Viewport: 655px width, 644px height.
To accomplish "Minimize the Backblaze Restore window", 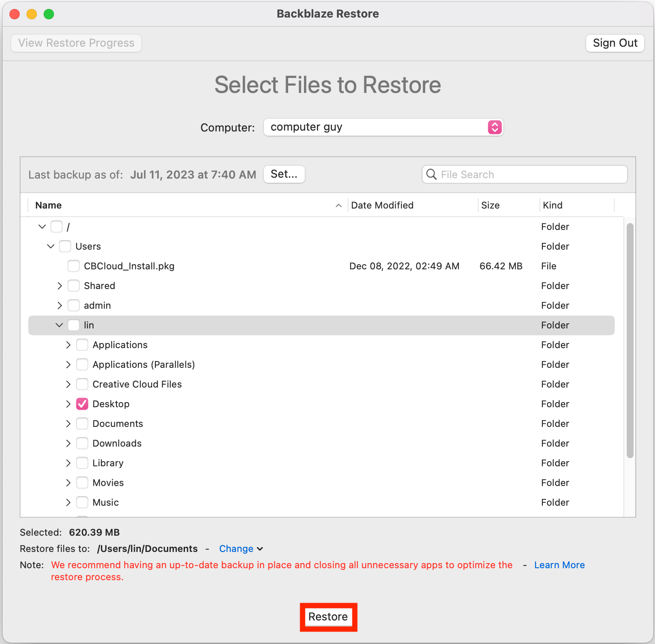I will [32, 14].
